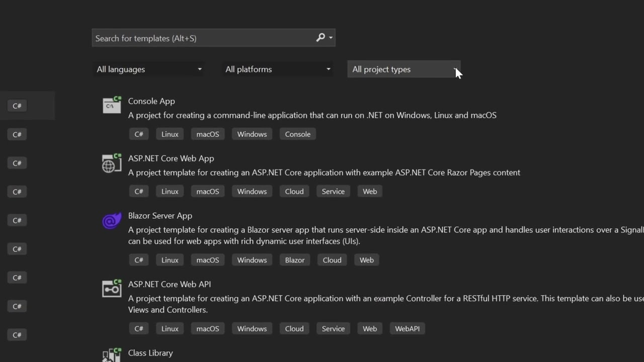This screenshot has width=644, height=362.
Task: Click Windows tag under ASP.NET Core Web App
Action: (x=252, y=192)
